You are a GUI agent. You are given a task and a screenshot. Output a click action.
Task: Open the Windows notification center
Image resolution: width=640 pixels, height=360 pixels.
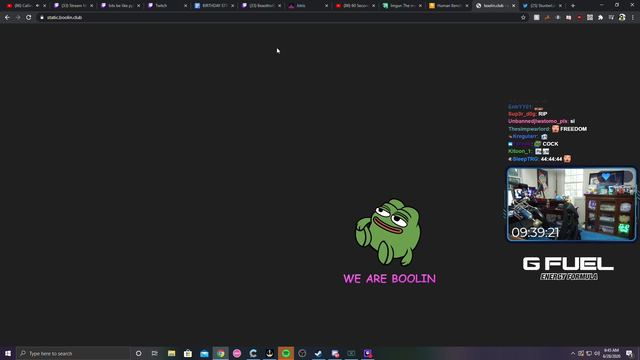pyautogui.click(x=629, y=353)
